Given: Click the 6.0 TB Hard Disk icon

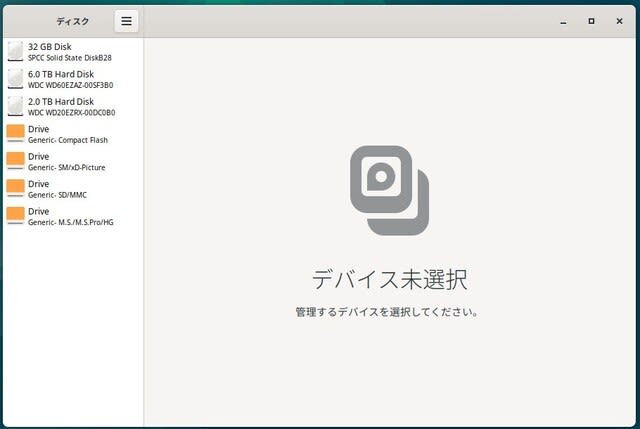Looking at the screenshot, I should coord(16,79).
